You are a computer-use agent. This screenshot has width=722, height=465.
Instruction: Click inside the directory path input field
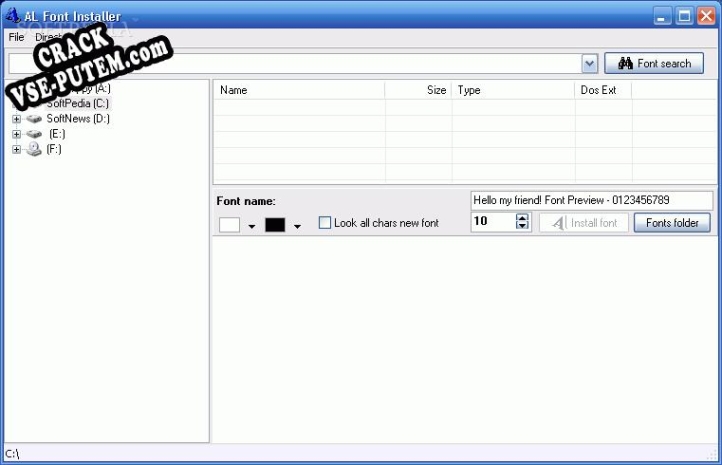(x=295, y=64)
